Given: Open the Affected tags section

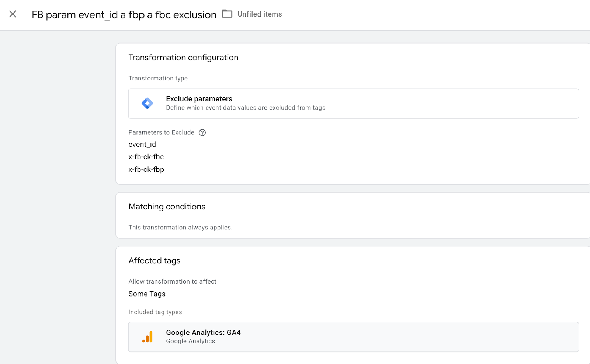Looking at the screenshot, I should [x=154, y=261].
